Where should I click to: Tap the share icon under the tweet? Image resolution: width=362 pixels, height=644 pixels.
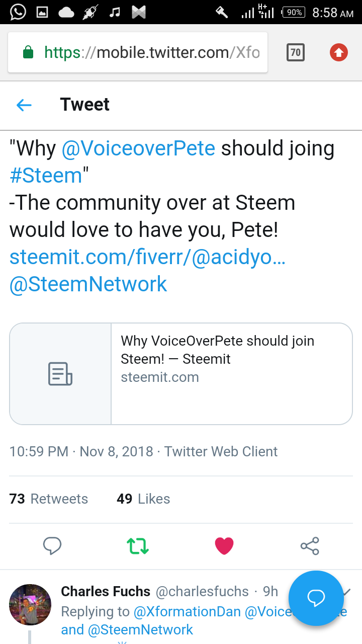(x=310, y=546)
